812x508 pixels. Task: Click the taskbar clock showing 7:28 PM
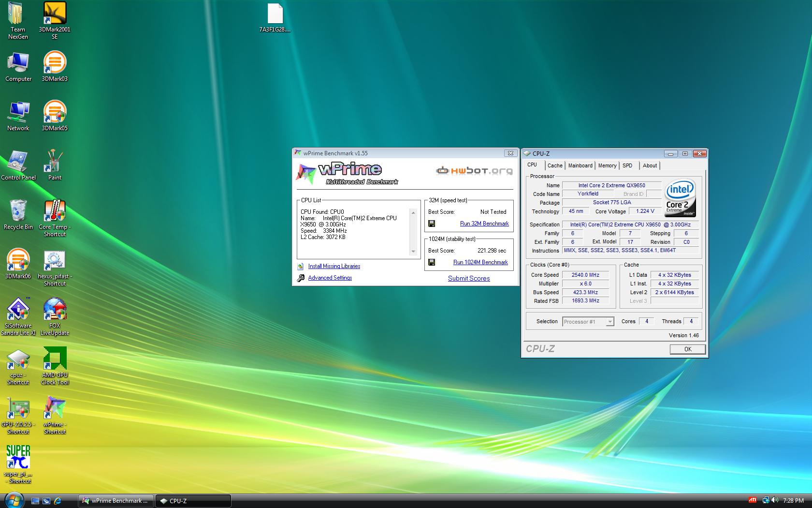click(x=793, y=501)
